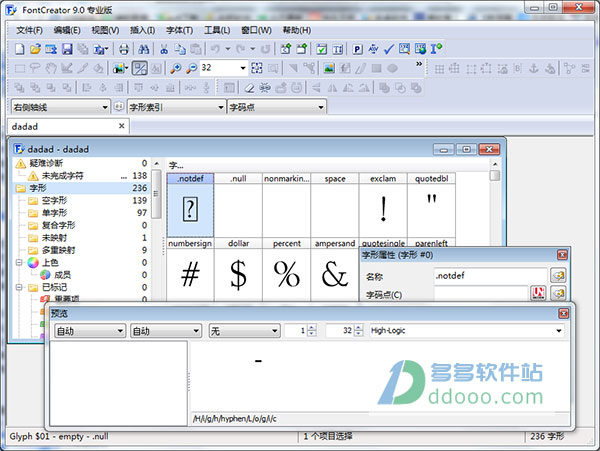Viewport: 600px width, 451px height.
Task: Open the undo history dropdown arrow
Action: click(x=228, y=49)
